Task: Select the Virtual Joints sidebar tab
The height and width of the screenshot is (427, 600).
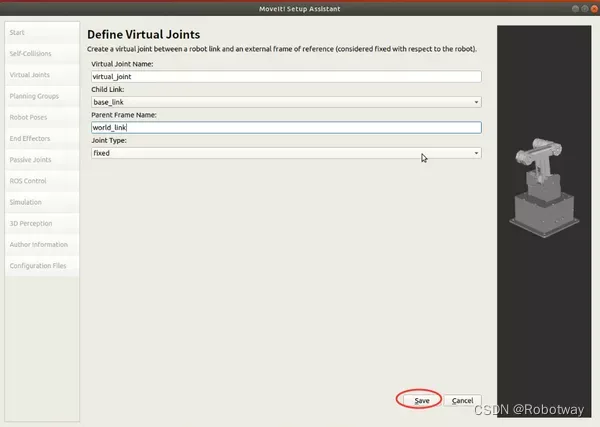Action: click(x=42, y=75)
